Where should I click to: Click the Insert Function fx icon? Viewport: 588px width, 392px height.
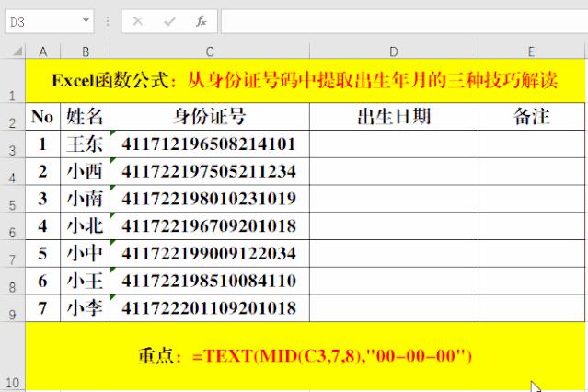tap(202, 21)
